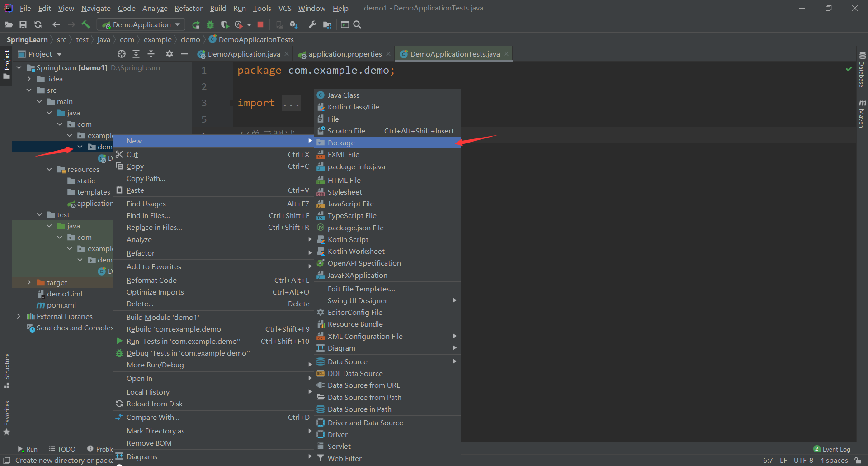Viewport: 868px width, 466px height.
Task: Click example in the breadcrumb path
Action: (x=157, y=39)
